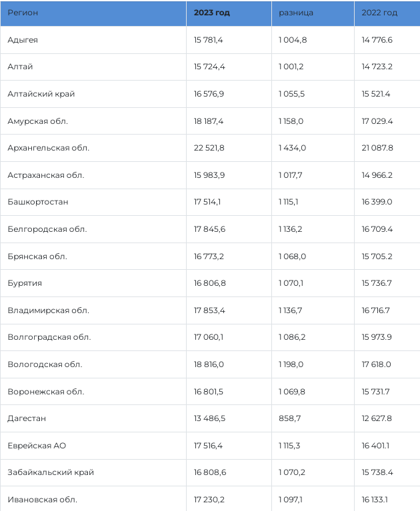
Task: Select the Владимирская обл. region cell
Action: tap(49, 310)
